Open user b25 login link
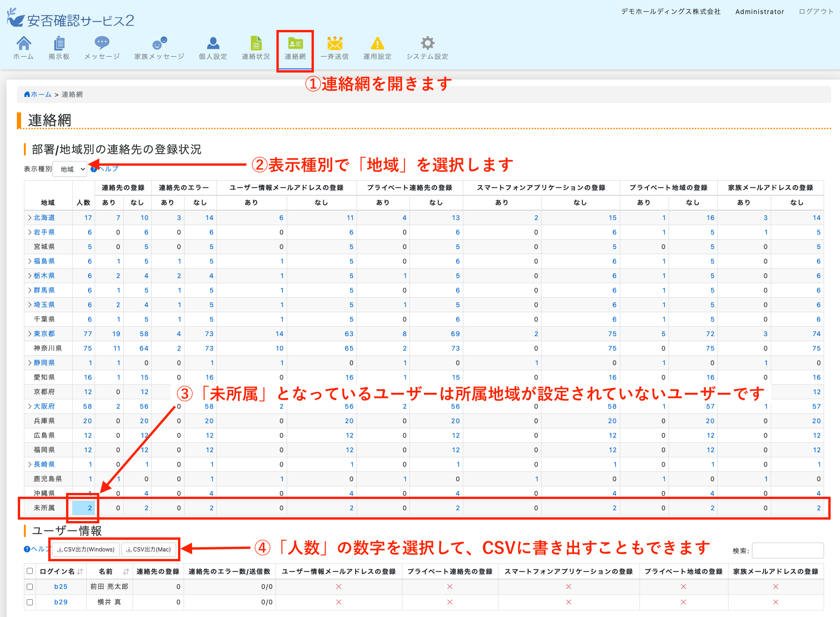This screenshot has height=617, width=840. pyautogui.click(x=61, y=587)
